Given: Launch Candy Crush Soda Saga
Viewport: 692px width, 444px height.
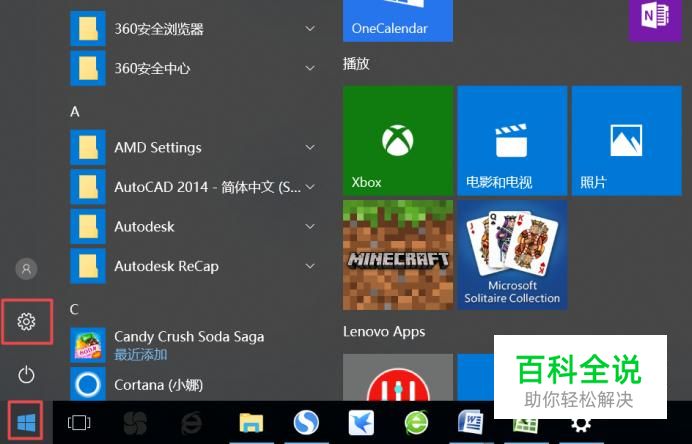Looking at the screenshot, I should [x=189, y=345].
